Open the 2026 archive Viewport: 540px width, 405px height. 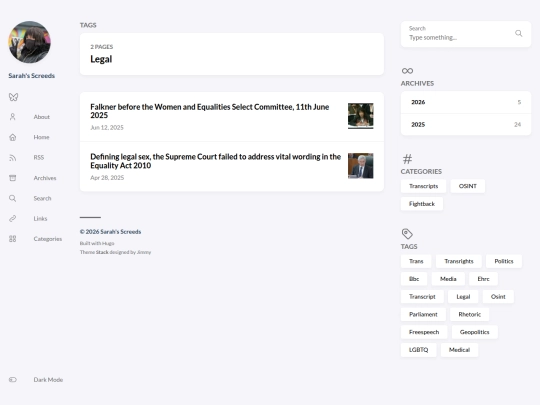coord(466,102)
